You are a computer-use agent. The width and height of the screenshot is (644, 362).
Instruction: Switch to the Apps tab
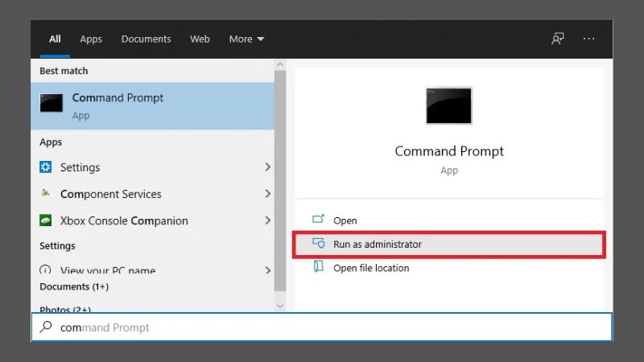pos(91,39)
